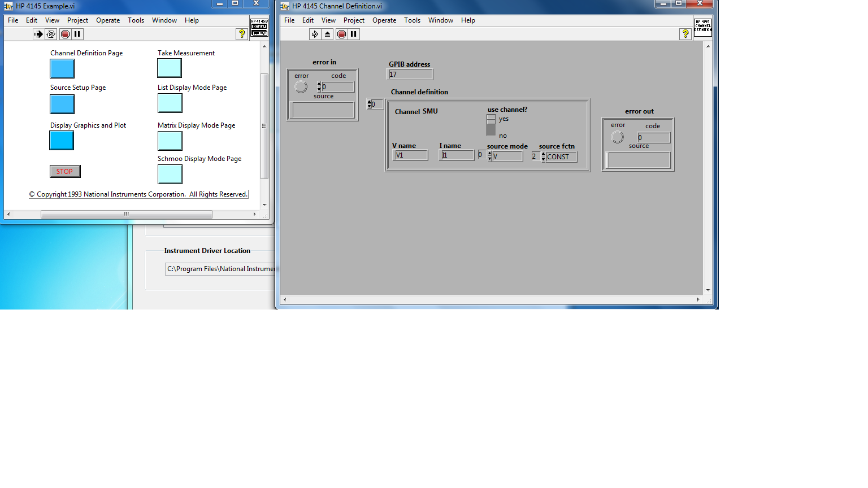The height and width of the screenshot is (488, 868).
Task: Toggle the Source Setup Page button
Action: point(62,104)
